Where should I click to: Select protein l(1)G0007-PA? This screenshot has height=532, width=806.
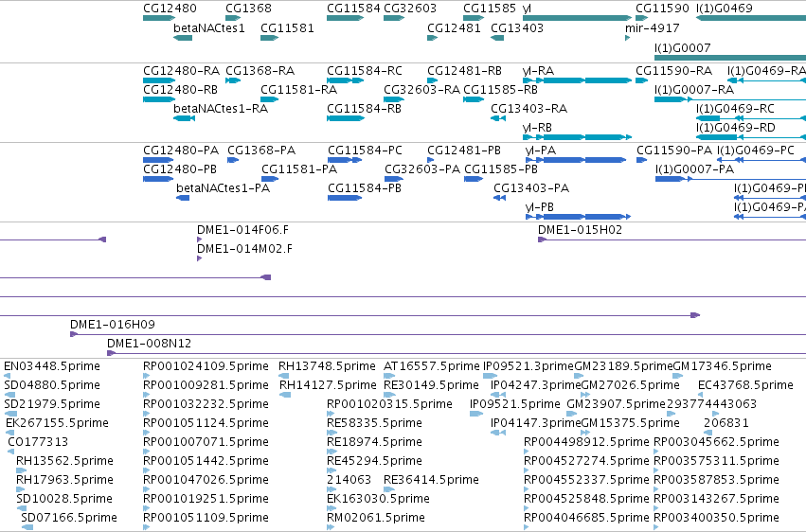pos(730,179)
